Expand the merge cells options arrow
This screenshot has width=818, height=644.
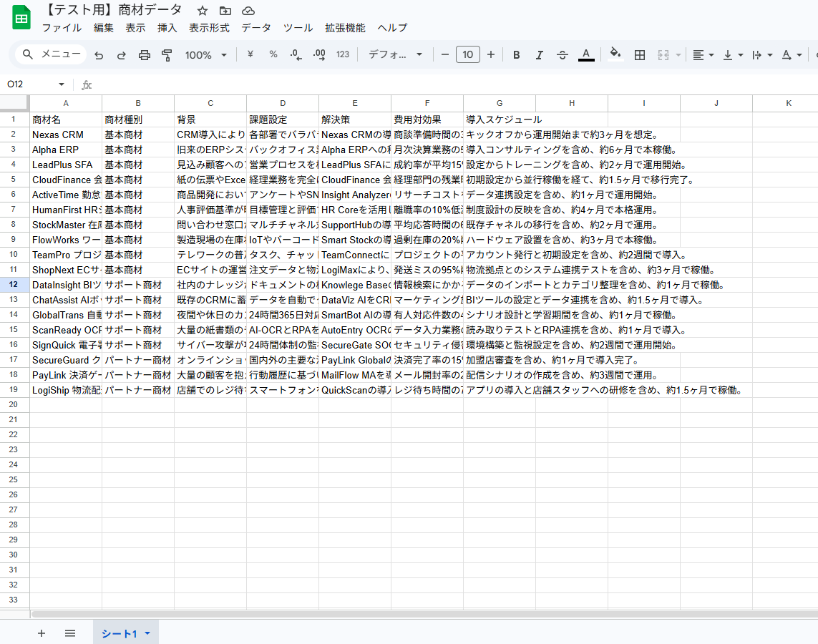point(678,55)
